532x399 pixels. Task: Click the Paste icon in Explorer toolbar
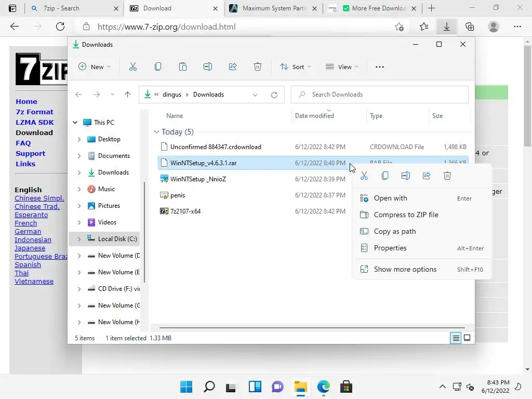pos(182,67)
